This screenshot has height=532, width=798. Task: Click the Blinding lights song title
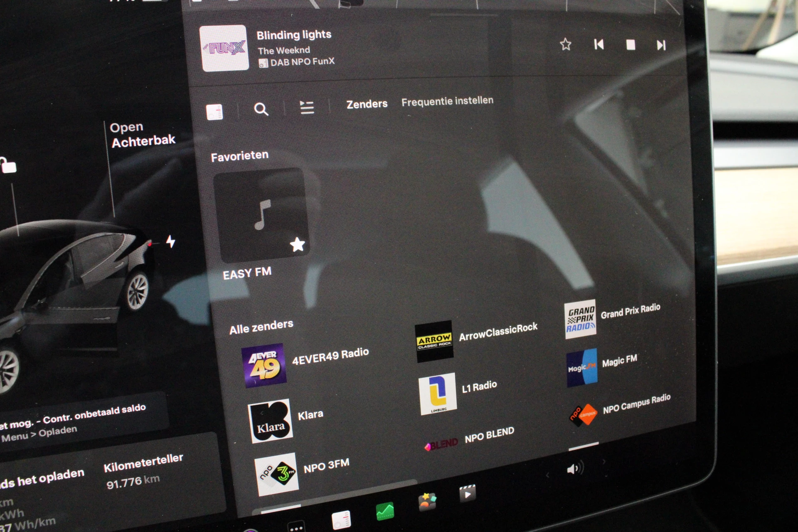[294, 35]
